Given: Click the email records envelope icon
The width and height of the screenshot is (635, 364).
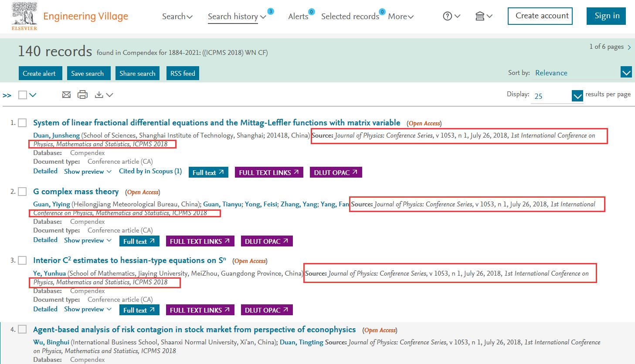Looking at the screenshot, I should (x=66, y=94).
